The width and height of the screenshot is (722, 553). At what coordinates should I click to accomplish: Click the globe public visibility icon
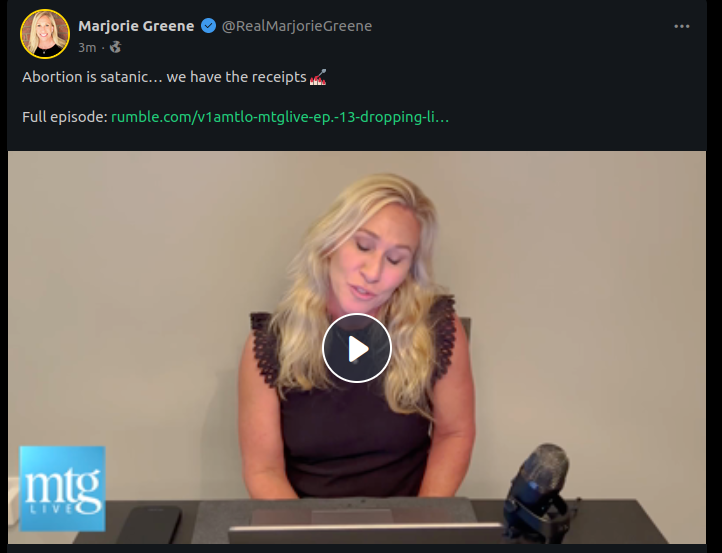pos(116,47)
